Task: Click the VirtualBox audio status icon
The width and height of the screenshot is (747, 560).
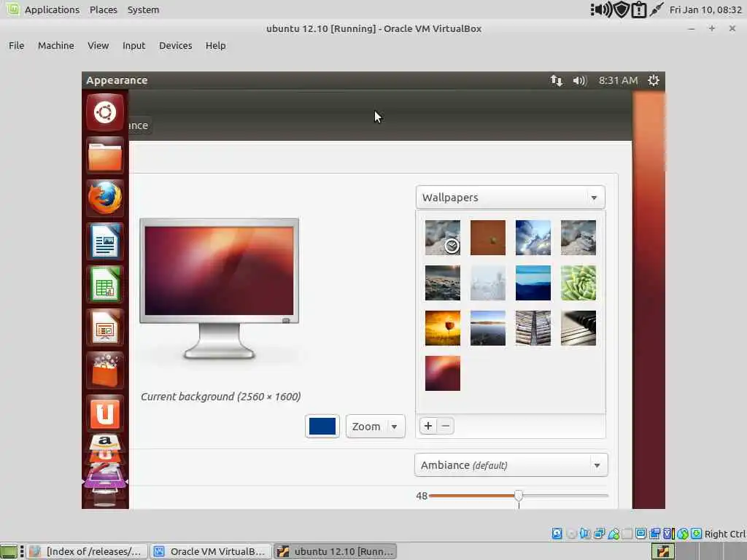Action: (x=585, y=534)
